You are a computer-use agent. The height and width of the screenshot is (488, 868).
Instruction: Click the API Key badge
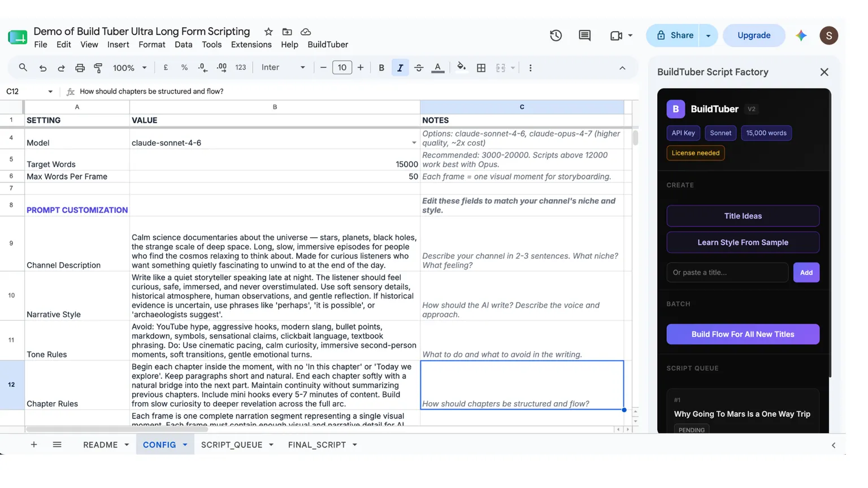[x=683, y=133]
